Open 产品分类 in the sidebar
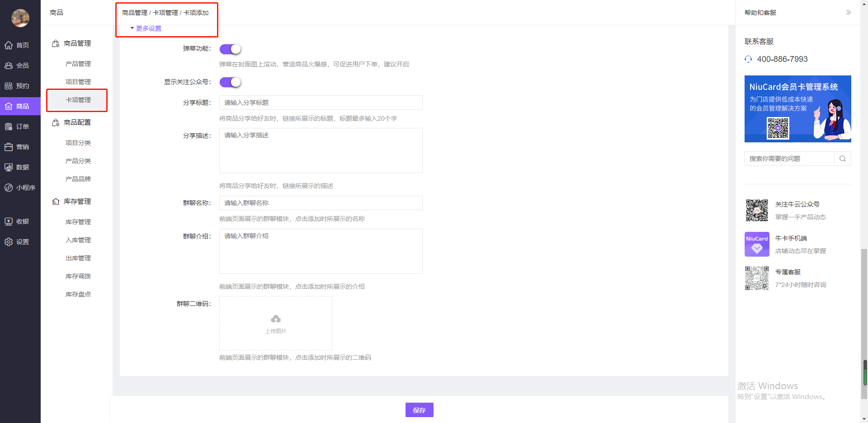868x423 pixels. 78,161
